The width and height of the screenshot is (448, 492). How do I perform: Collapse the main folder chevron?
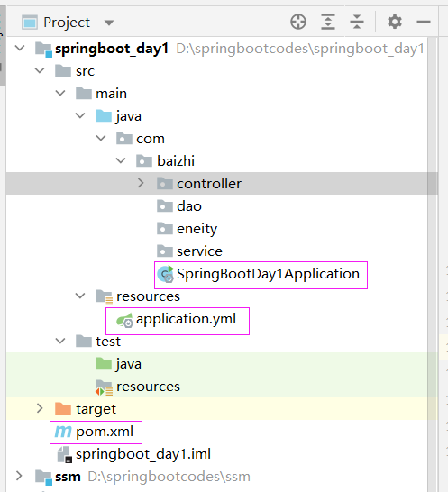(x=60, y=93)
